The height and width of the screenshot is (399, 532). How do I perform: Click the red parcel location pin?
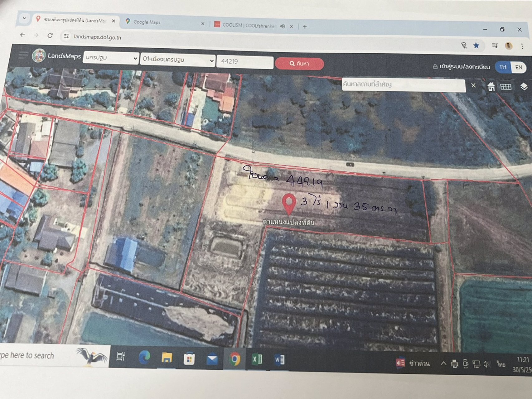[289, 203]
